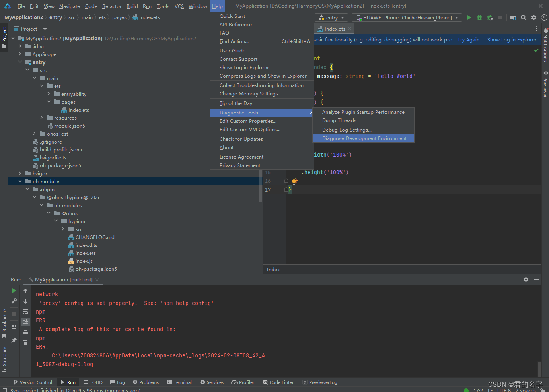Run the entry configuration with the green play icon
Image resolution: width=549 pixels, height=392 pixels.
click(x=469, y=17)
